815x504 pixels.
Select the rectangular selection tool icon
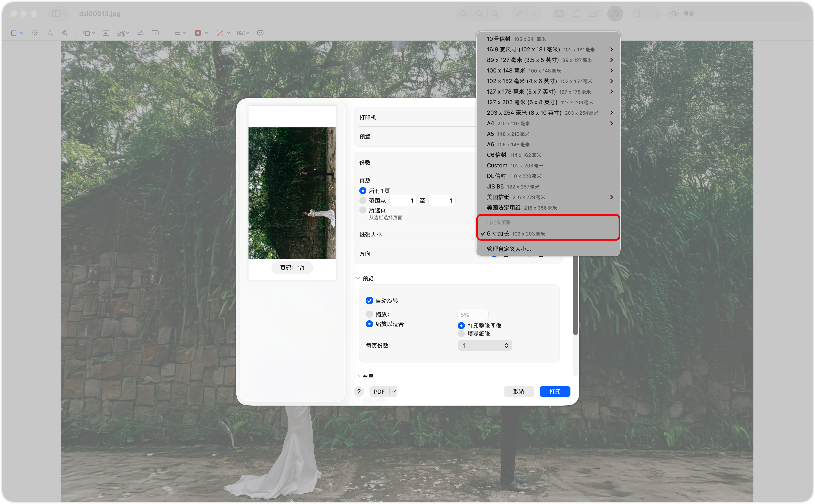coord(14,33)
